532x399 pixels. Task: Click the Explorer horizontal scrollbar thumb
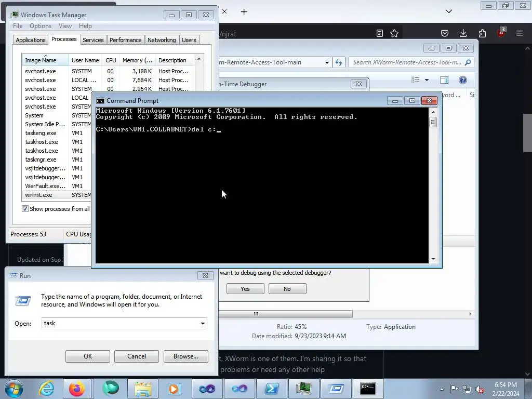coord(285,314)
